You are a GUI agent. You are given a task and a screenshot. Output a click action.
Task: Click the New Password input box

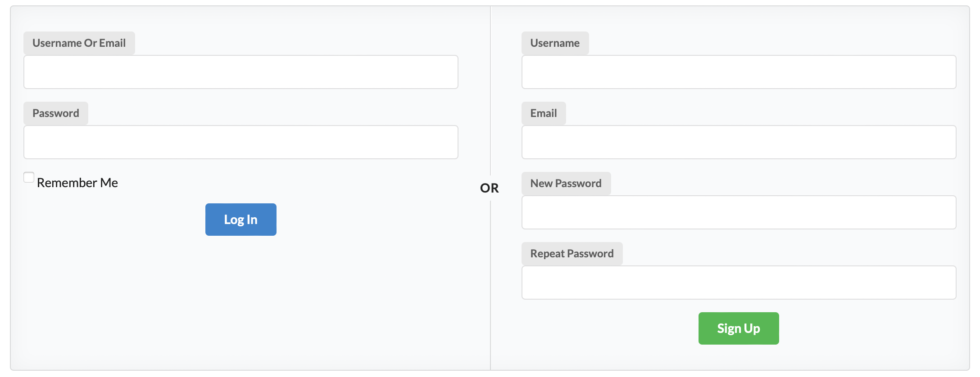pos(739,212)
